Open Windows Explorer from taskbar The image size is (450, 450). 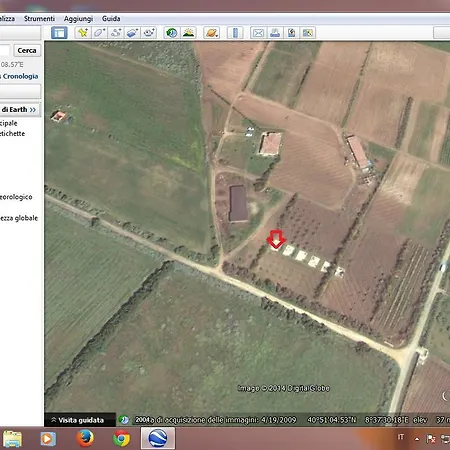point(12,438)
